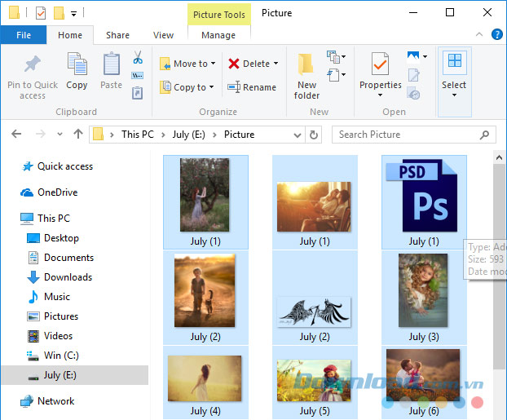
Task: Open the File menu tab
Action: 24,35
